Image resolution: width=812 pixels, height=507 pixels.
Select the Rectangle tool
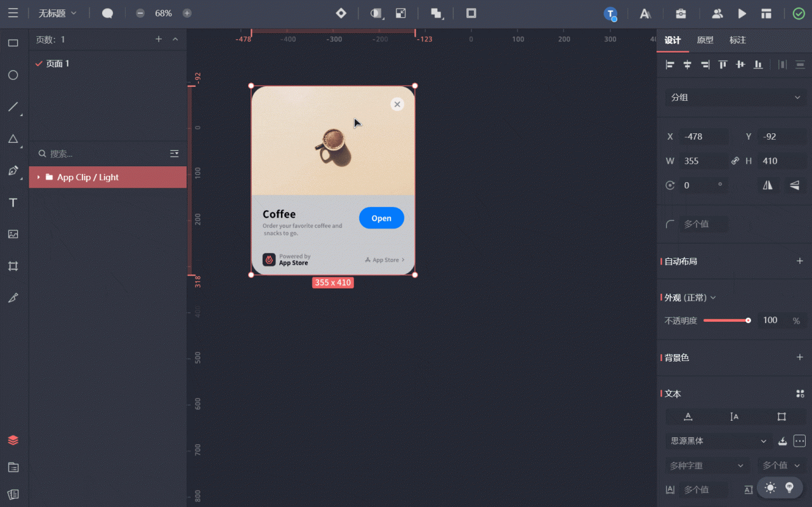13,43
